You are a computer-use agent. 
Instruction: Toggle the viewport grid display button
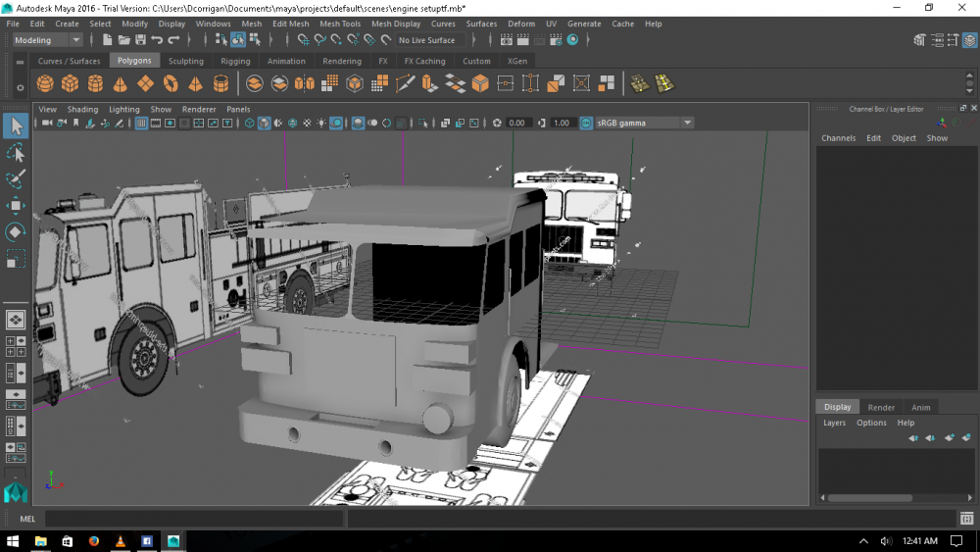coord(141,124)
